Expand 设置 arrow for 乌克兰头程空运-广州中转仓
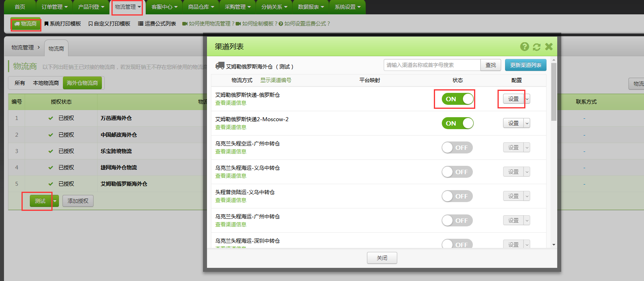The height and width of the screenshot is (281, 644). point(527,147)
